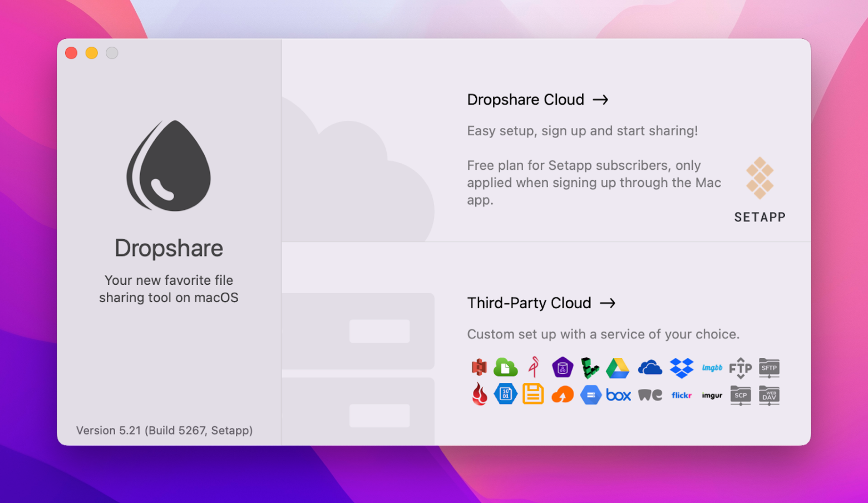The width and height of the screenshot is (868, 503).
Task: Pick the Imgur icon
Action: [x=712, y=394]
